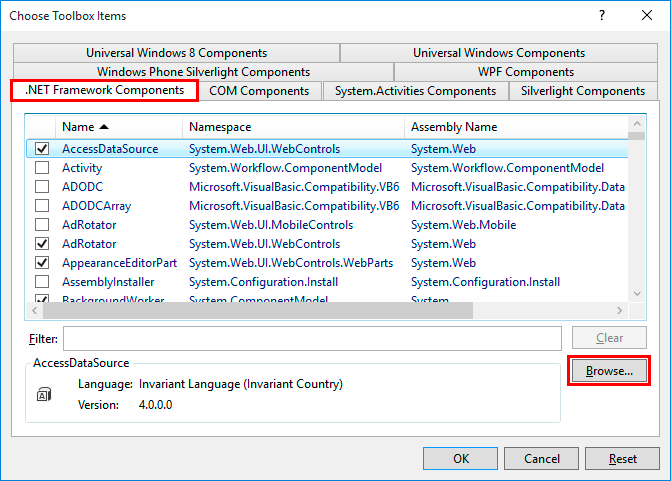Check the ADODC checkbox
The image size is (671, 481).
(x=42, y=187)
